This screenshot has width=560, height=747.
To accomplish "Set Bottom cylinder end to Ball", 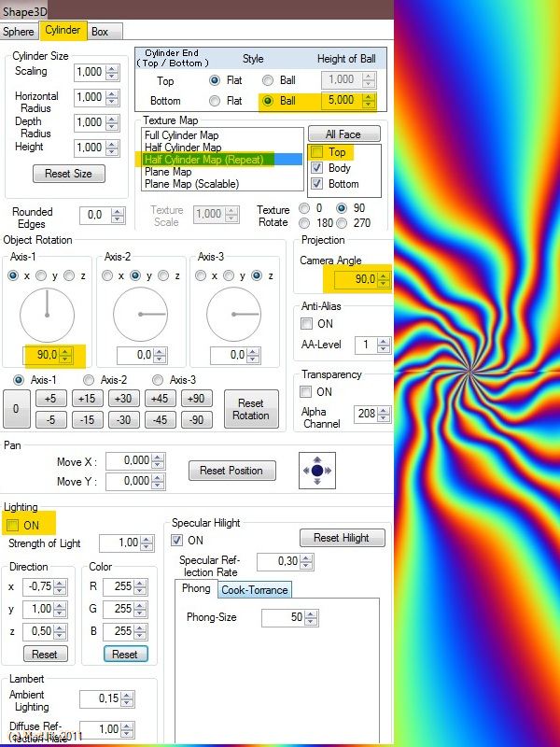I will (x=268, y=101).
